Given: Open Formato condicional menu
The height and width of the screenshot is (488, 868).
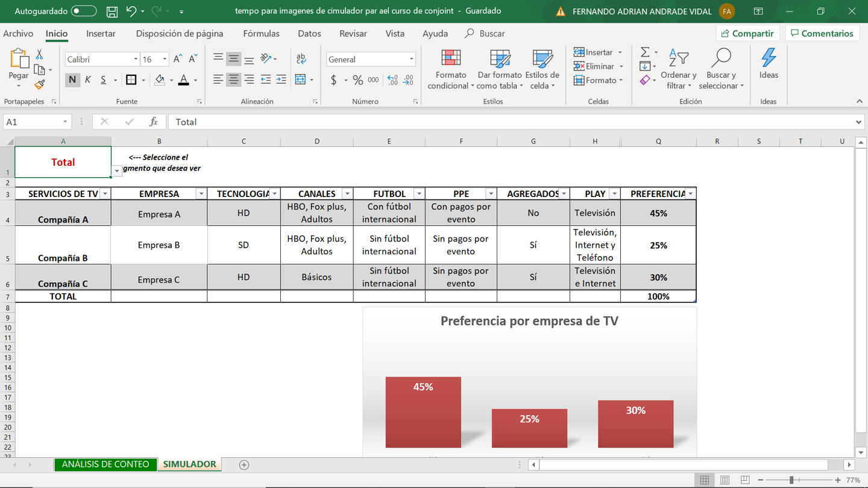Looking at the screenshot, I should tap(451, 70).
